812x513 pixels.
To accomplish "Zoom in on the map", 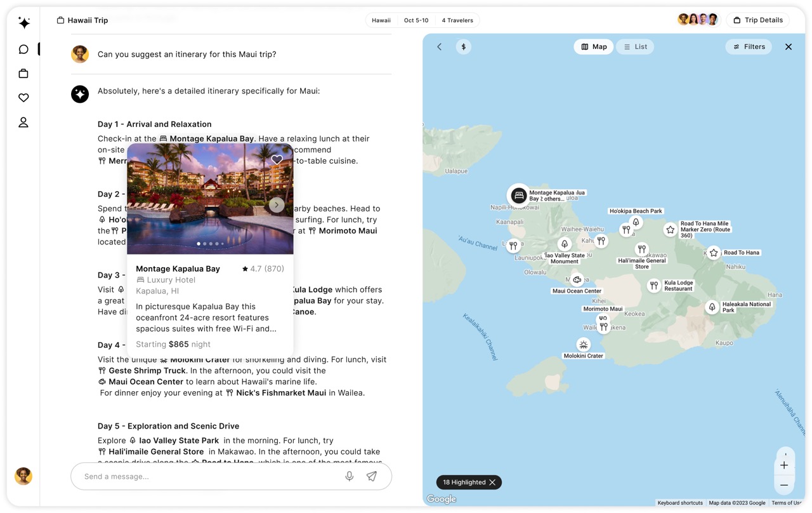I will point(784,465).
